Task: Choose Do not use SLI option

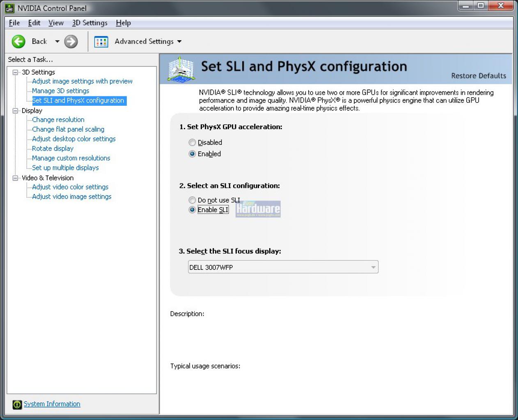Action: (x=192, y=200)
